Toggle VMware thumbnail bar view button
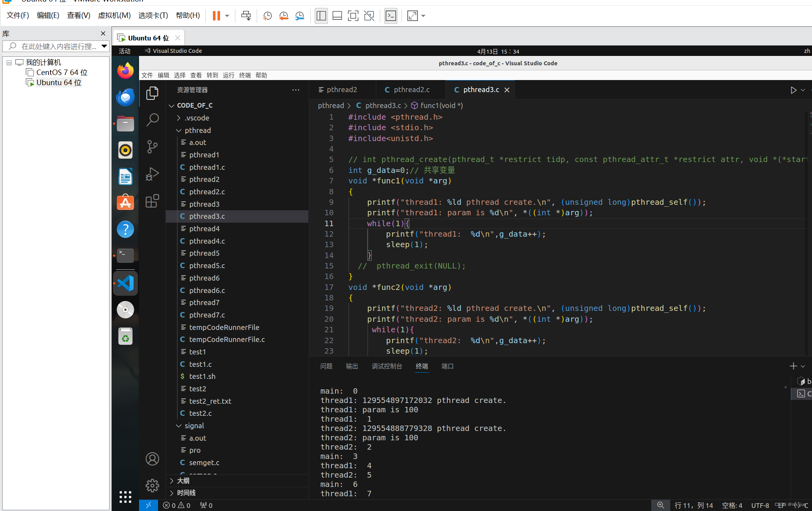 coord(337,16)
